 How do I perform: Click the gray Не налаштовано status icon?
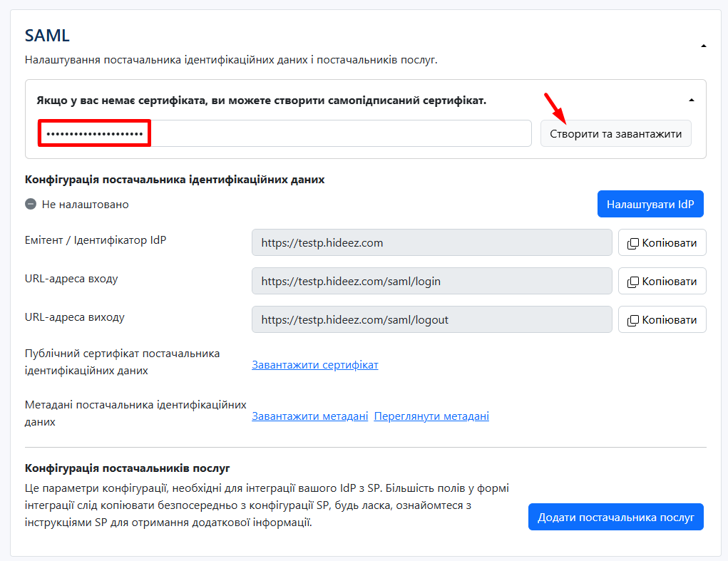pyautogui.click(x=31, y=205)
